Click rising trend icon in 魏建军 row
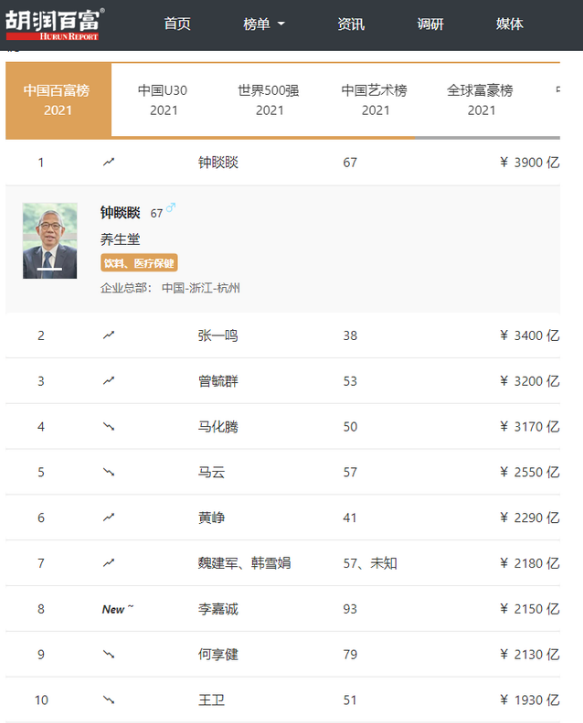583x723 pixels. point(108,563)
